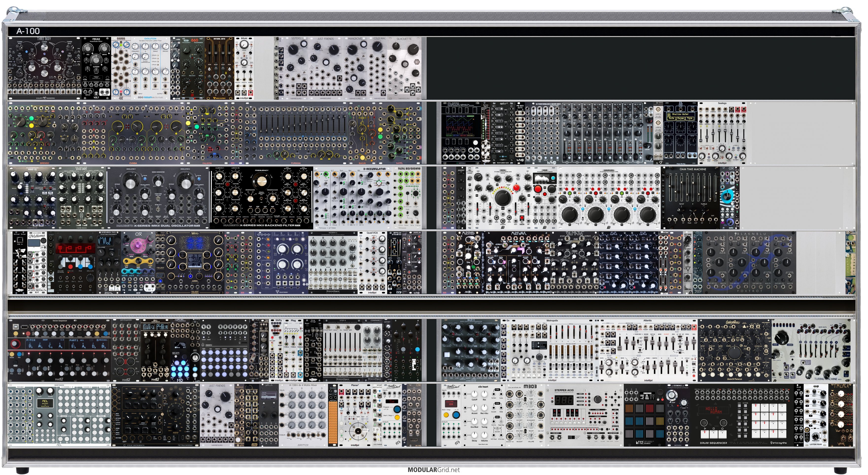This screenshot has height=475, width=868.
Task: Select the Melisma module
Action: [x=37, y=263]
